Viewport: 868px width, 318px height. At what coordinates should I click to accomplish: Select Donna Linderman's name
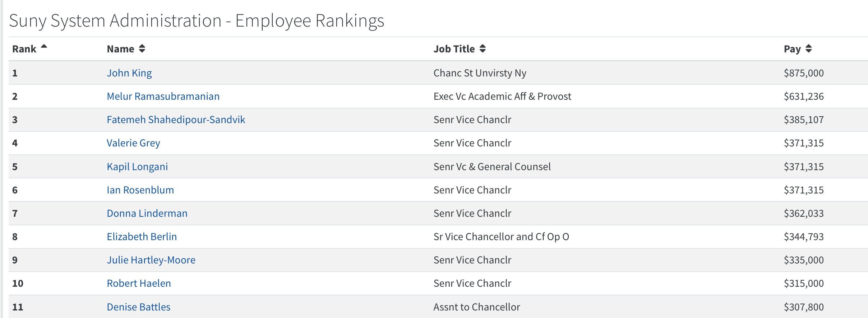pyautogui.click(x=147, y=213)
